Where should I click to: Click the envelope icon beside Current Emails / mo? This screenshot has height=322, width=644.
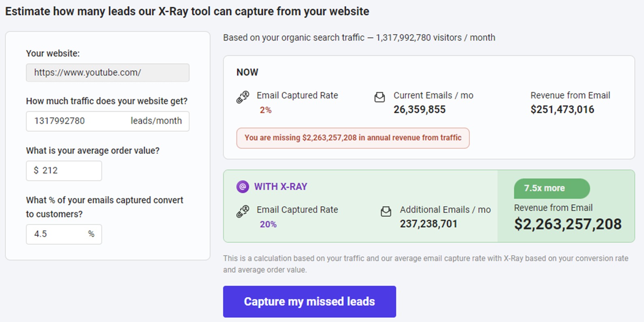pos(380,97)
